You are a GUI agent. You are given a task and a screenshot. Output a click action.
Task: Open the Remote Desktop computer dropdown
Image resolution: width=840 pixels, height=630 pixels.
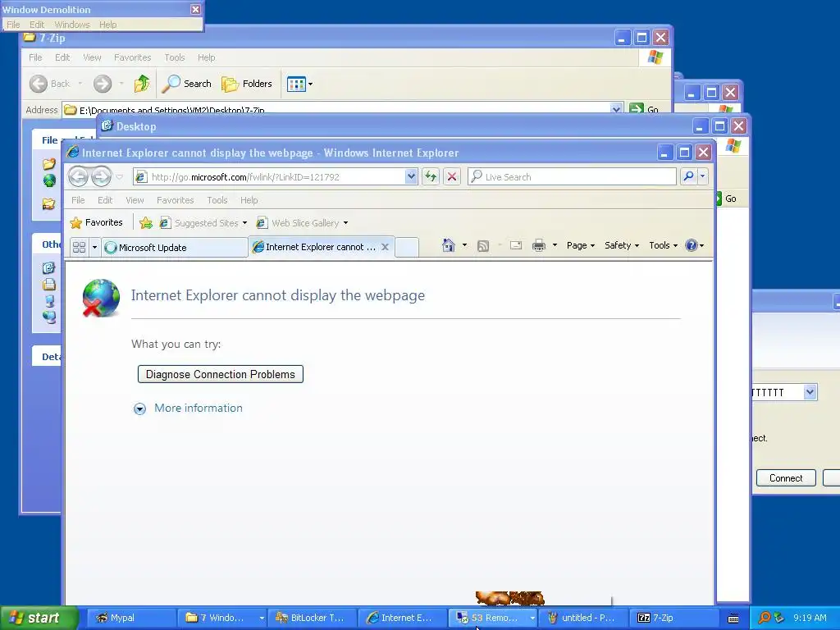810,392
